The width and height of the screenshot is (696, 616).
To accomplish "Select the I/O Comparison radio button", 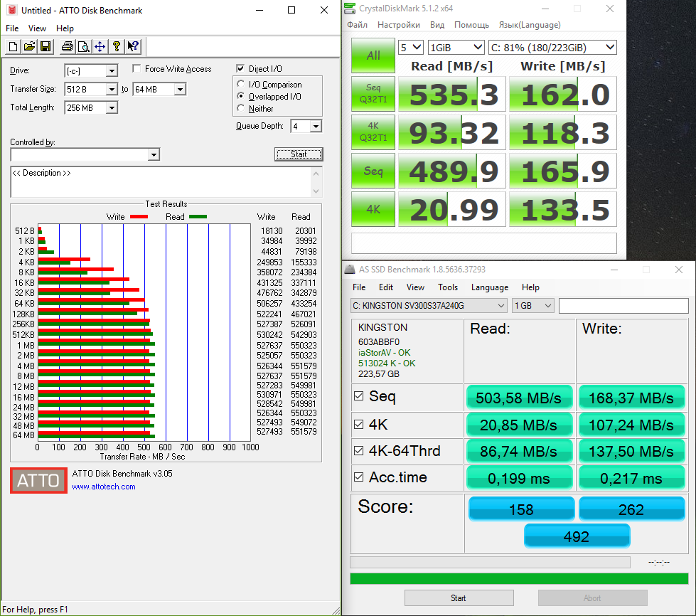I will click(x=240, y=84).
